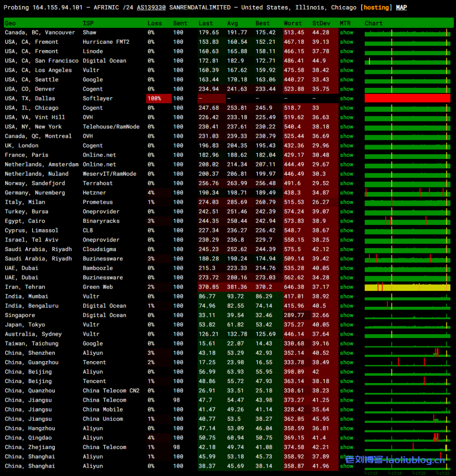The image size is (456, 476).
Task: Show MTR for Taiwan Taichung Google
Action: pyautogui.click(x=346, y=344)
